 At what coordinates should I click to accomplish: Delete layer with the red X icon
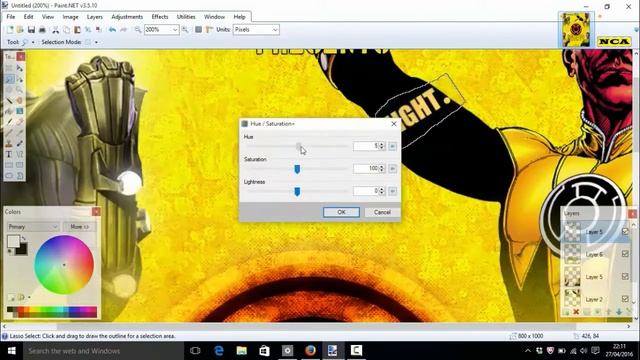click(x=576, y=312)
